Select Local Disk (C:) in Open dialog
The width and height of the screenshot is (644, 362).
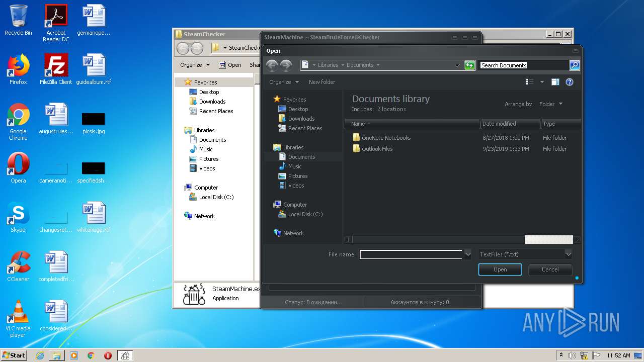pyautogui.click(x=300, y=214)
